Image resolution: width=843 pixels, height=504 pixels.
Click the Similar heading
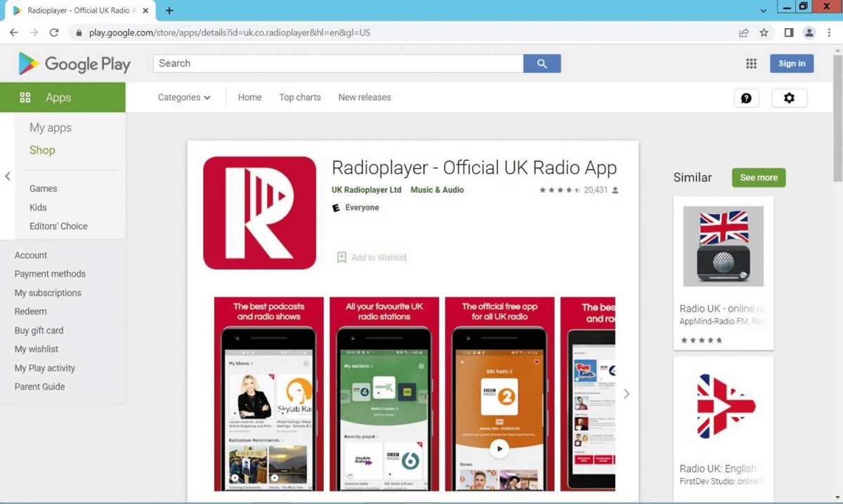coord(693,178)
